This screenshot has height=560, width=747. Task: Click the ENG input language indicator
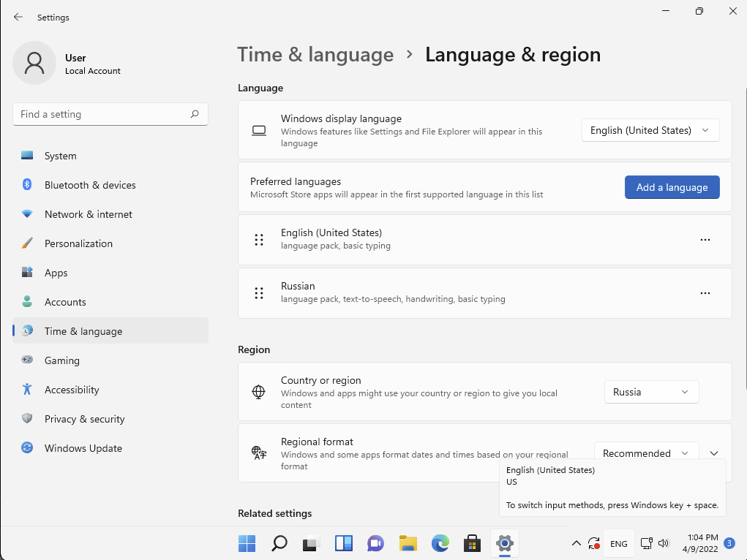coord(618,543)
